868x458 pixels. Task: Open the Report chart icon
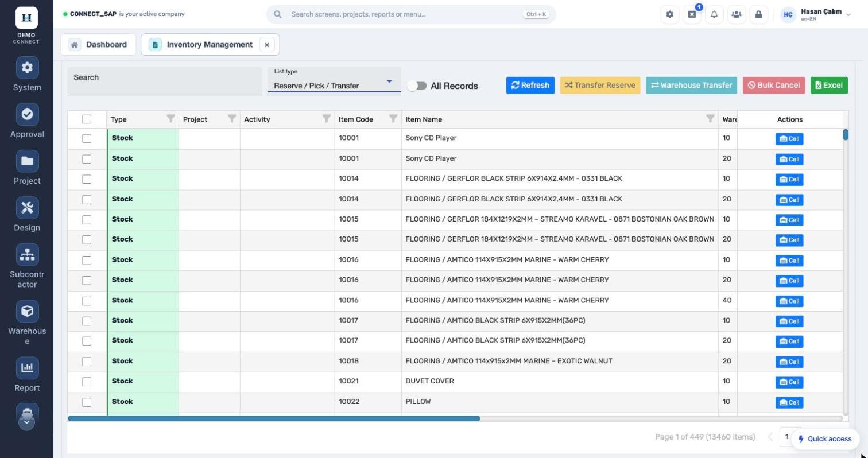27,368
